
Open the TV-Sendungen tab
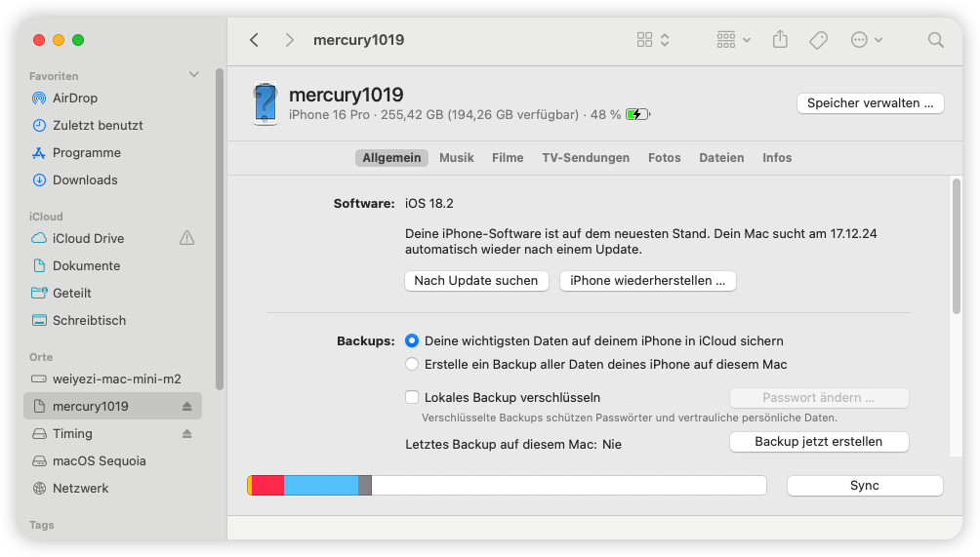point(586,158)
